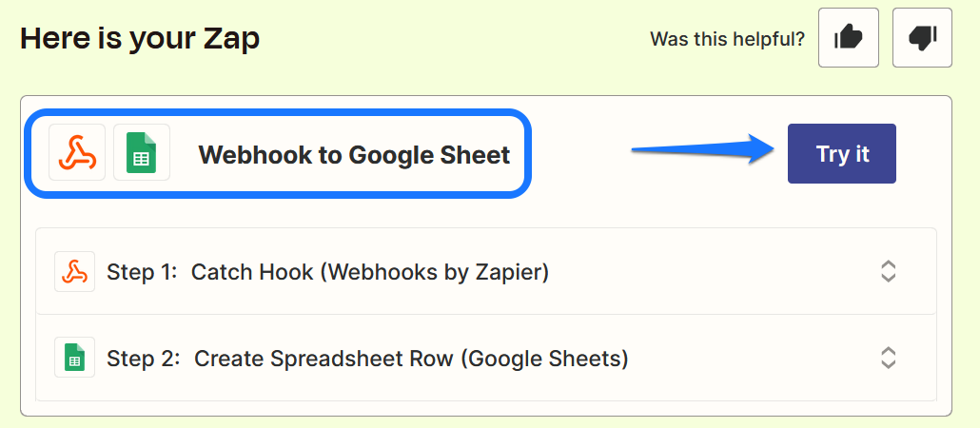This screenshot has height=428, width=980.
Task: Click the "Step 1:" prefix label
Action: (x=142, y=272)
